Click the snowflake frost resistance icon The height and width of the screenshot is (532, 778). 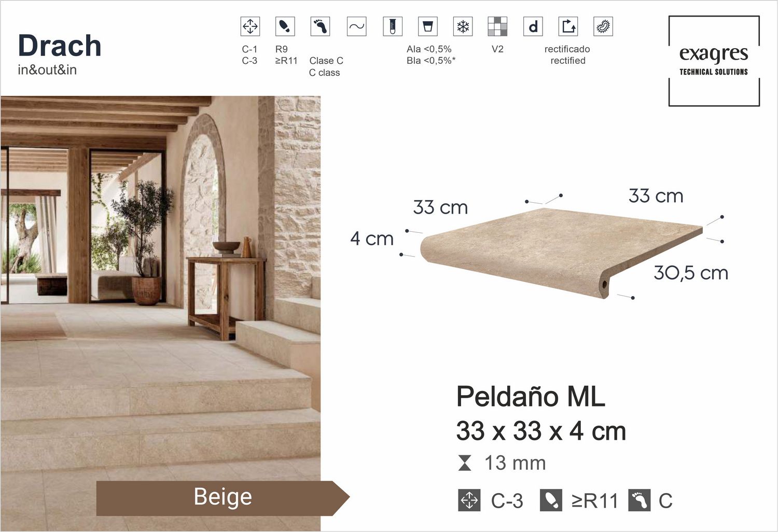click(x=463, y=26)
